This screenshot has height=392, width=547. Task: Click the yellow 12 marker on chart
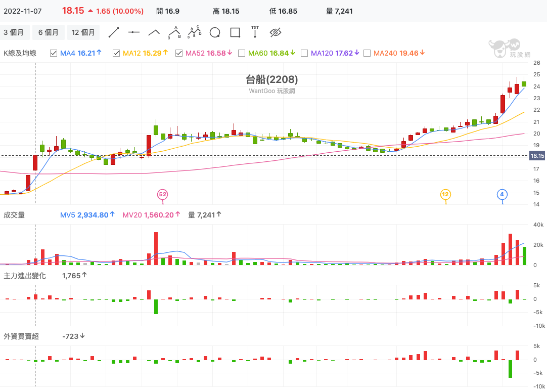coord(445,194)
